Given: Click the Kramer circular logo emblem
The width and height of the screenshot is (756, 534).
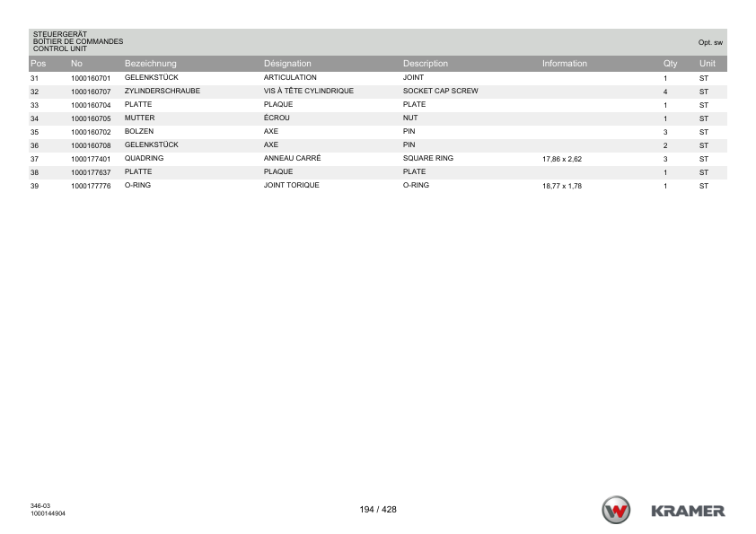Looking at the screenshot, I should click(x=617, y=511).
